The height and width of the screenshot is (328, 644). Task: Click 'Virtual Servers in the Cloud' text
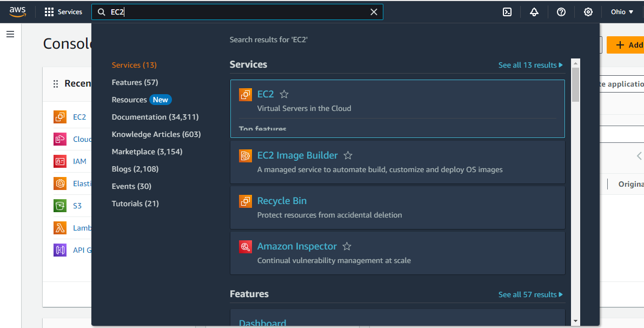tap(304, 108)
